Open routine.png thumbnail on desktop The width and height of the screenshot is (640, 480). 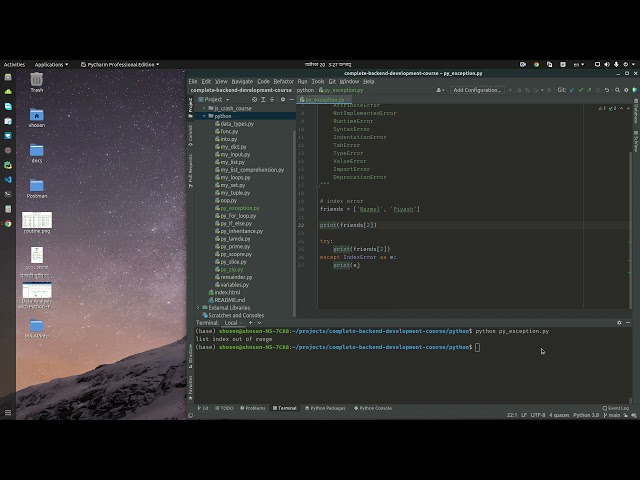click(x=37, y=222)
